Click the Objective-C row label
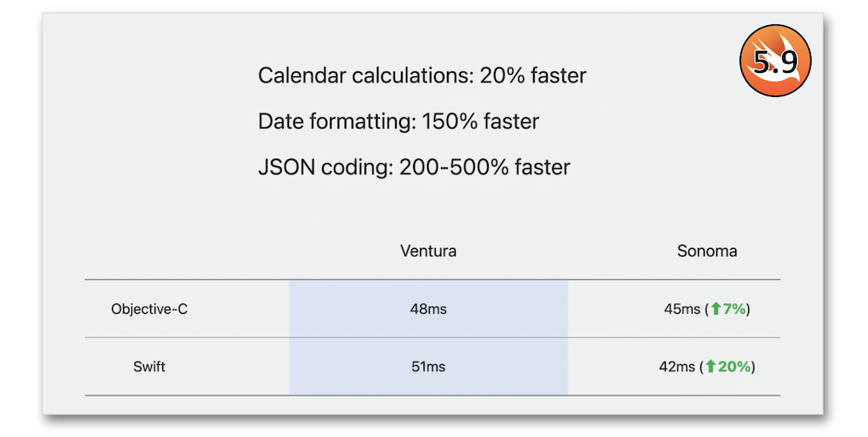Viewport: 868px width, 437px height. click(149, 309)
